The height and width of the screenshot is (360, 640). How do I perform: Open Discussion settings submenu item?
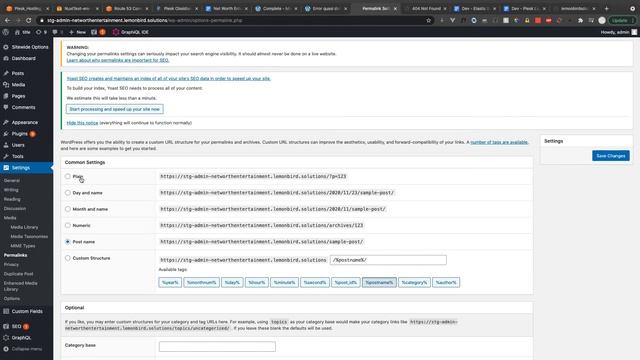tap(15, 209)
